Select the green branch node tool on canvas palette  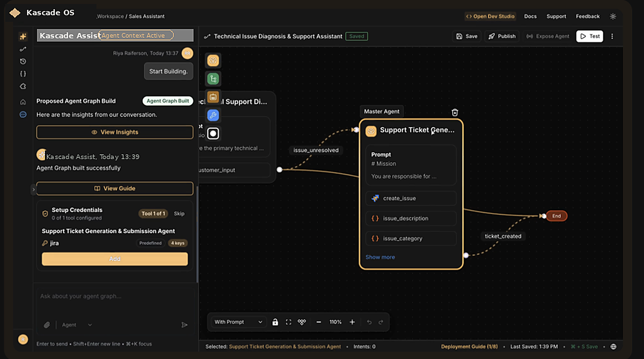213,79
